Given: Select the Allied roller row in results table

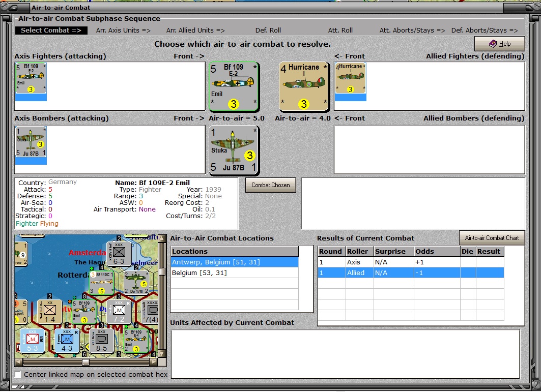Looking at the screenshot, I should tap(411, 273).
